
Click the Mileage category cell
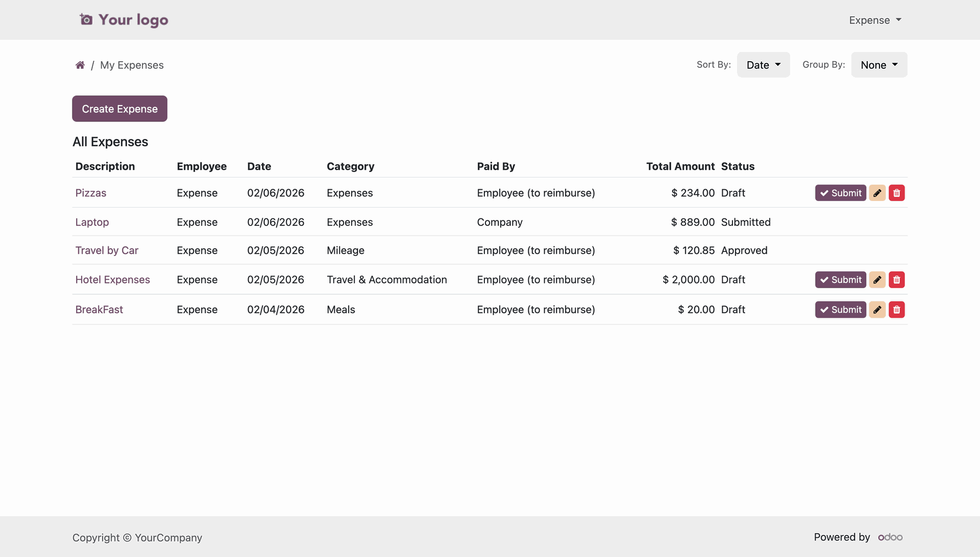tap(346, 250)
